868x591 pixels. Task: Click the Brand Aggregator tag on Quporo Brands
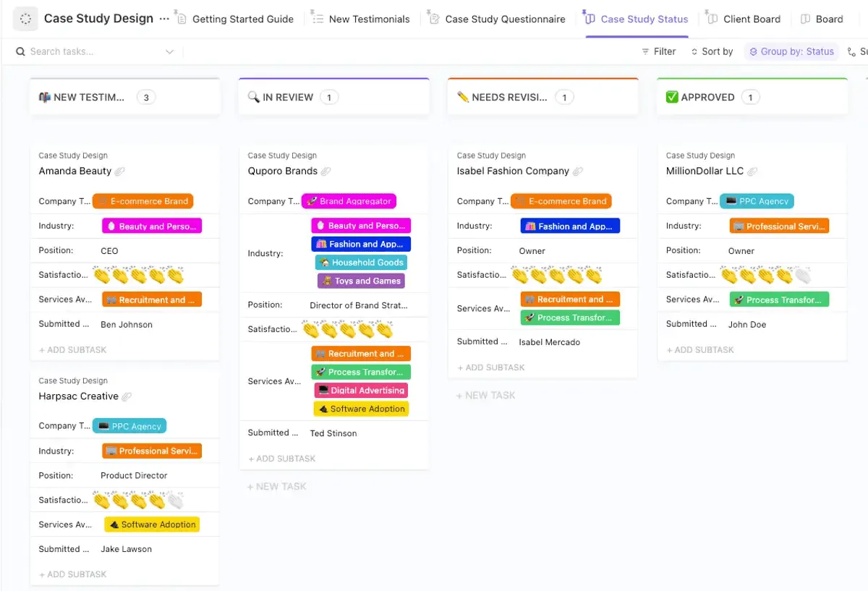coord(349,201)
